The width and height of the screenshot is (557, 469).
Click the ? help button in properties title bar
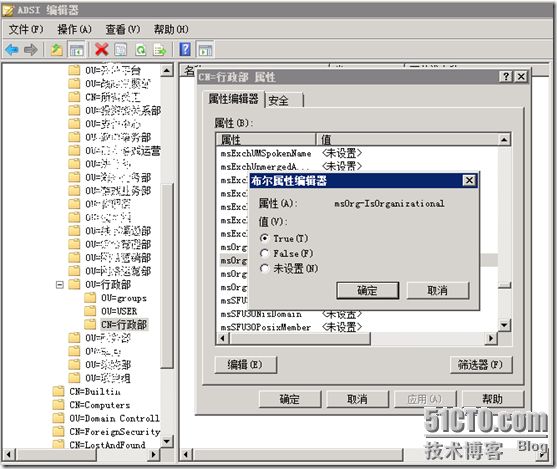(x=506, y=76)
